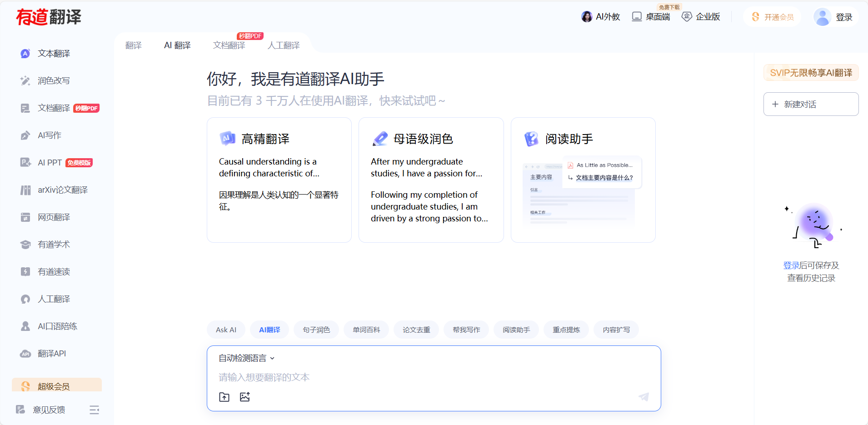Click the 阅读助手 card icon
Viewport: 868px width, 425px height.
tap(531, 139)
